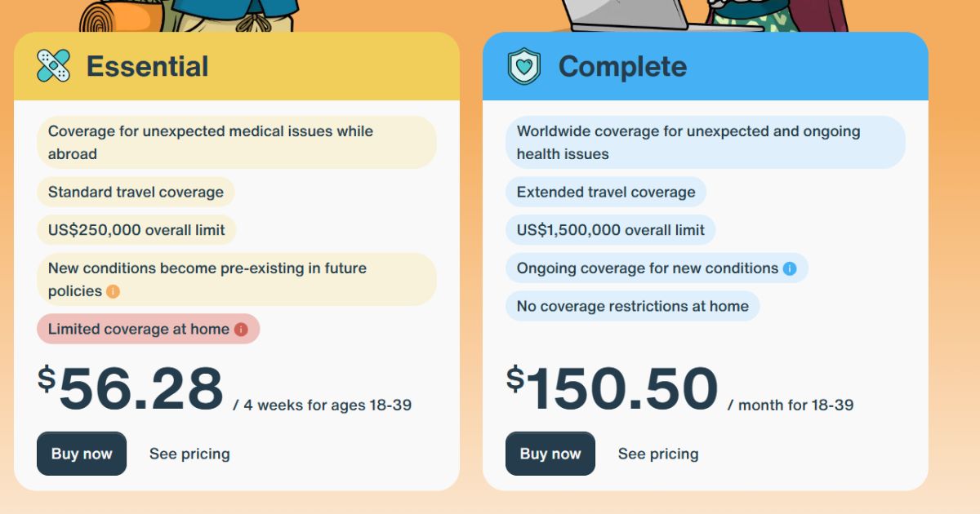This screenshot has width=980, height=514.
Task: Click the Complete plan shield heart icon
Action: 523,66
